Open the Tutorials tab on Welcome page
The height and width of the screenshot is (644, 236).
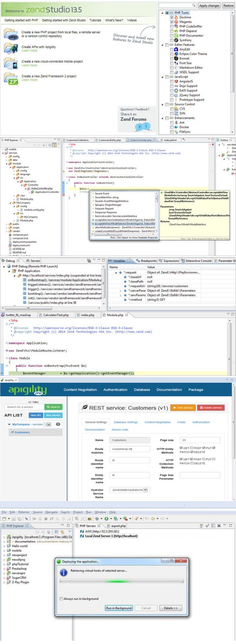pos(95,20)
